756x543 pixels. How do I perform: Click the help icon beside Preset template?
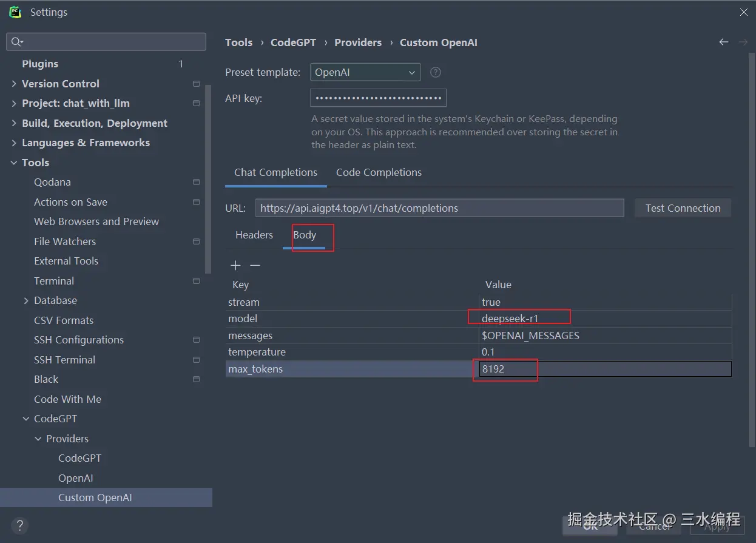(435, 72)
